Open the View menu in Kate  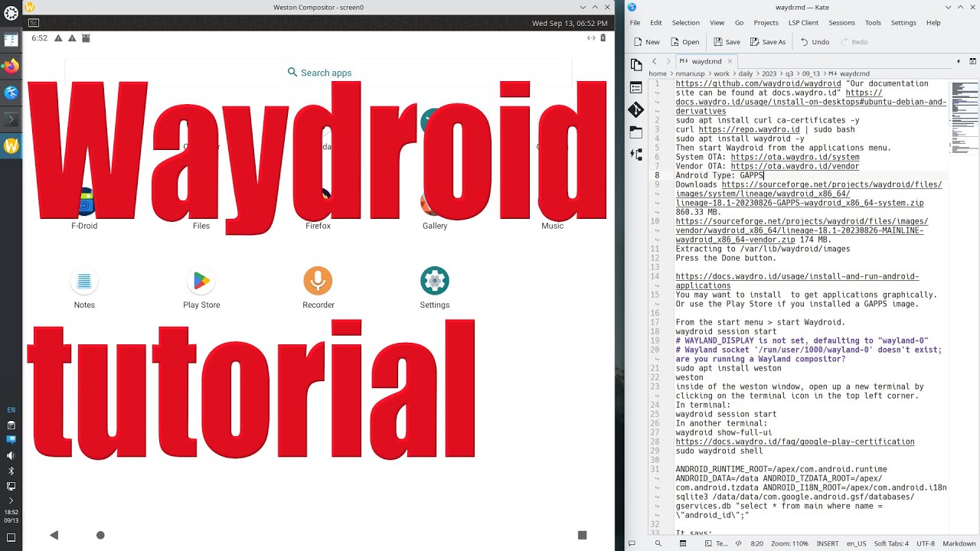click(717, 23)
